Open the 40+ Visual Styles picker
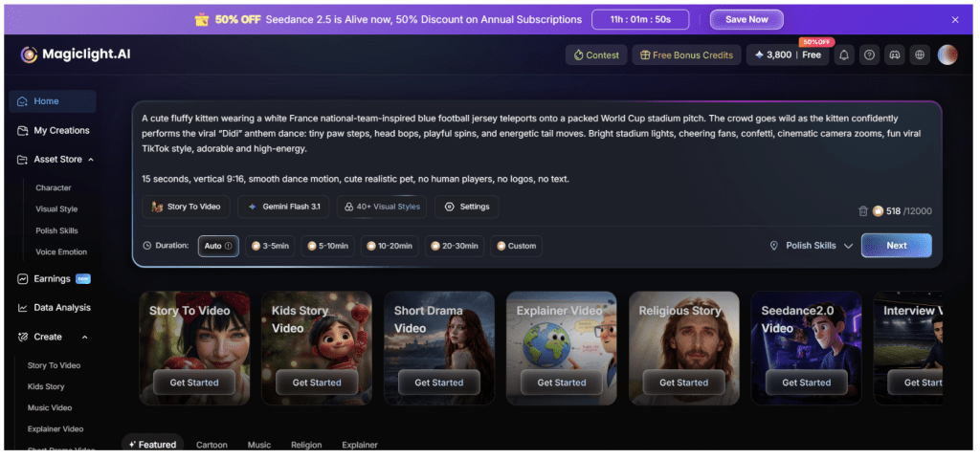The image size is (980, 459). [381, 207]
